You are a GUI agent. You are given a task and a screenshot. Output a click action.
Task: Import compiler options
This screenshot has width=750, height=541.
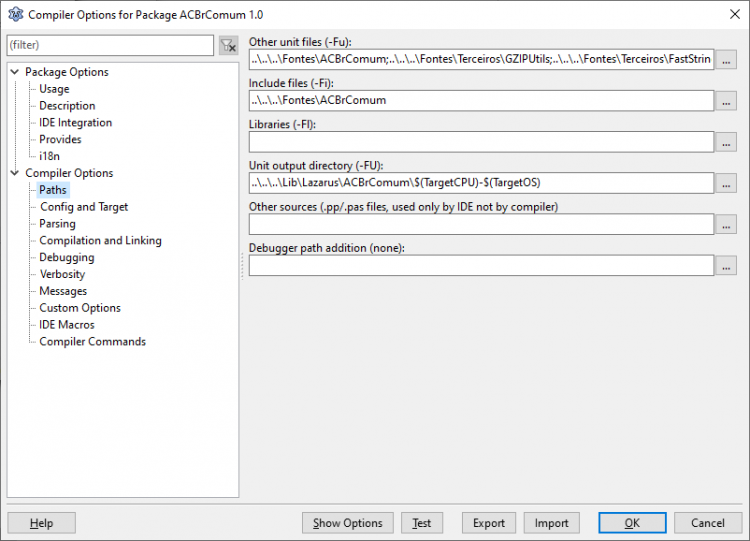coord(551,523)
